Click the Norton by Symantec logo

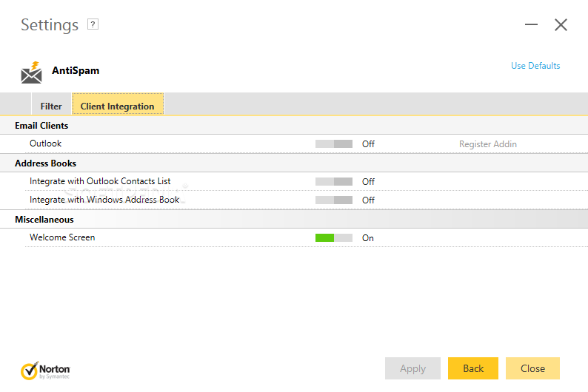pos(45,371)
